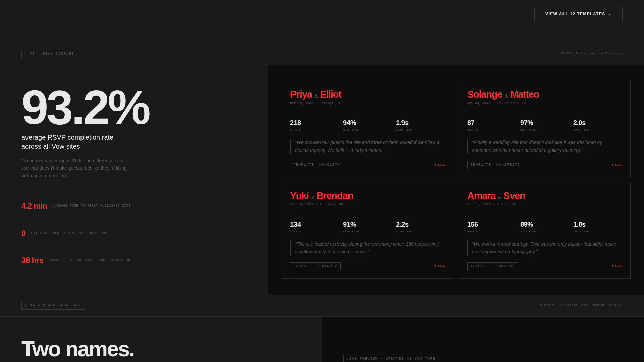The width and height of the screenshot is (644, 362).
Task: Click the View All 12 Templates button
Action: 578,14
